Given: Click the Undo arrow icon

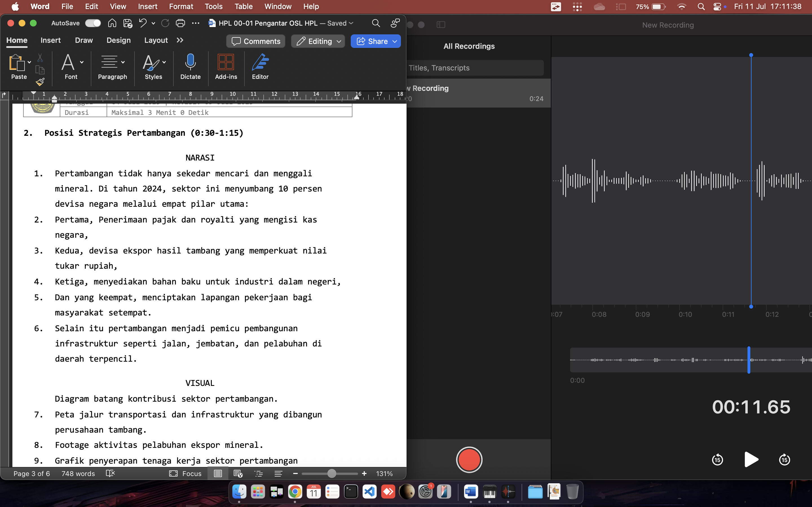Looking at the screenshot, I should (x=143, y=23).
